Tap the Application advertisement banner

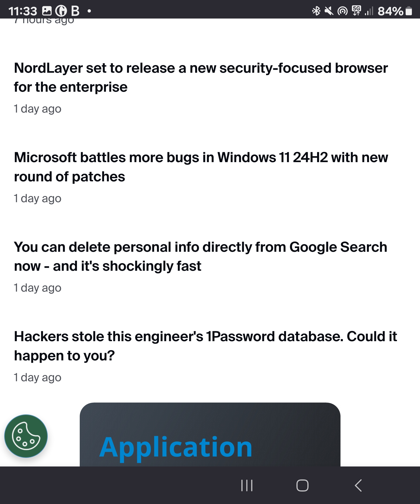point(210,435)
